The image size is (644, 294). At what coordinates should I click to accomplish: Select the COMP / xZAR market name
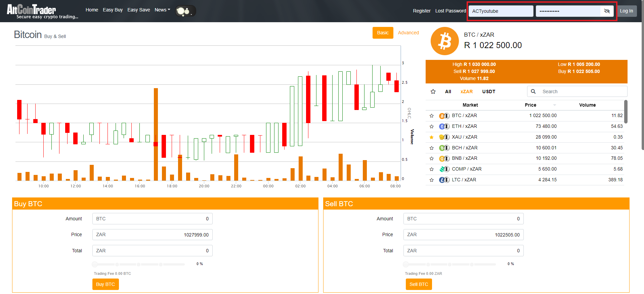tap(467, 169)
